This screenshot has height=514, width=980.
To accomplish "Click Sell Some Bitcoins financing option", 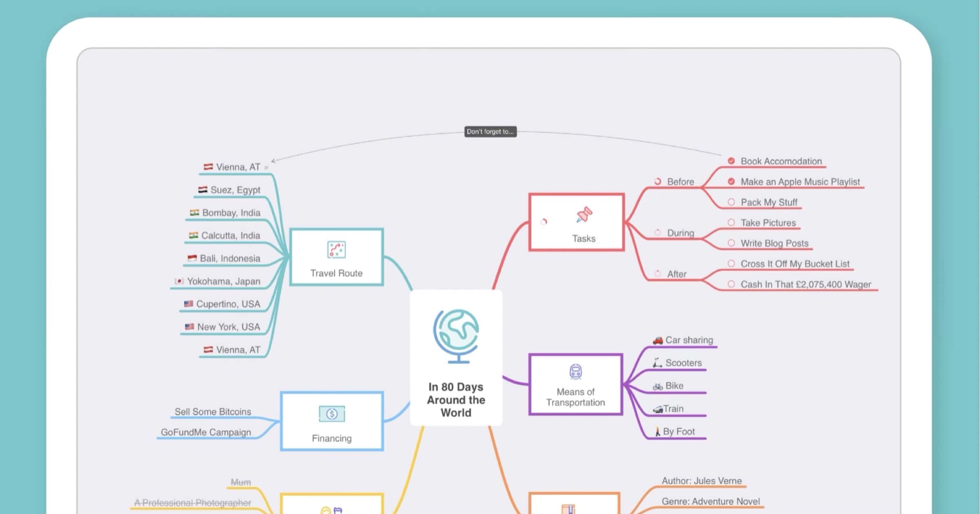I will click(213, 411).
